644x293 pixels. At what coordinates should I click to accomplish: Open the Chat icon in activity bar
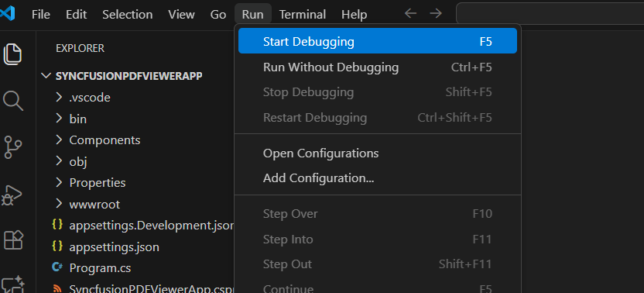pyautogui.click(x=12, y=284)
